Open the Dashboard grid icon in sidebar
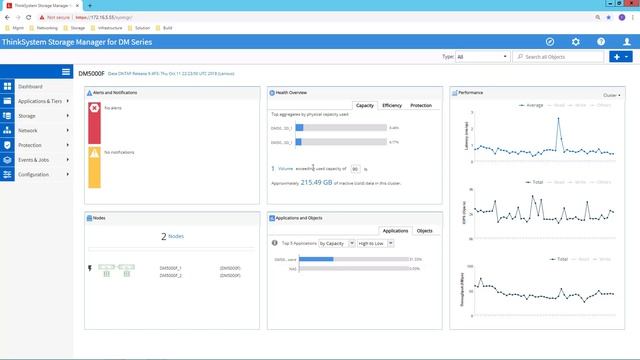 [7, 87]
